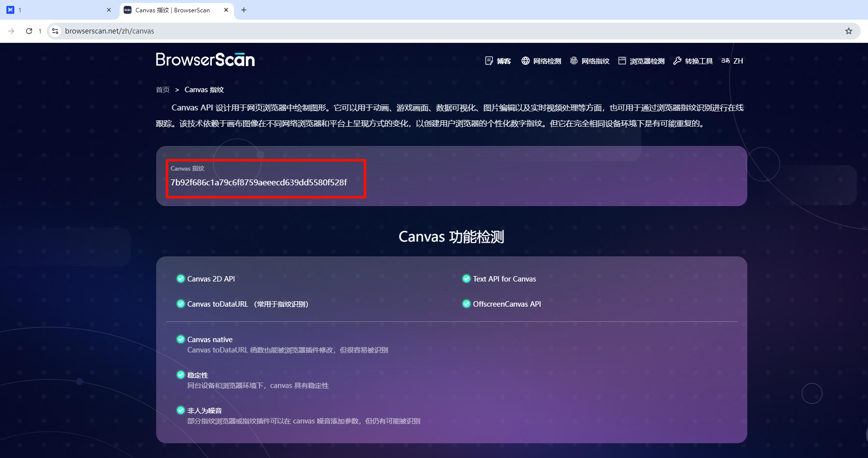This screenshot has width=868, height=458.
Task: Close the first browser tab
Action: (x=109, y=10)
